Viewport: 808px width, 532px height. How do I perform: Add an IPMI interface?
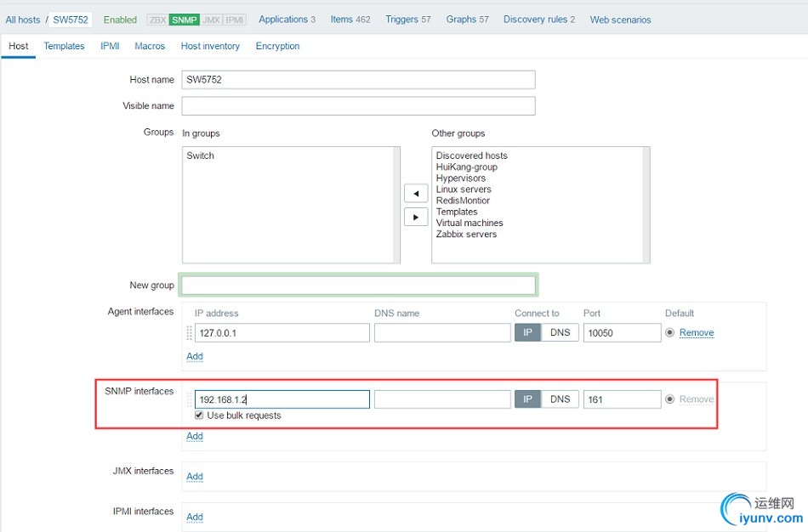pos(195,517)
